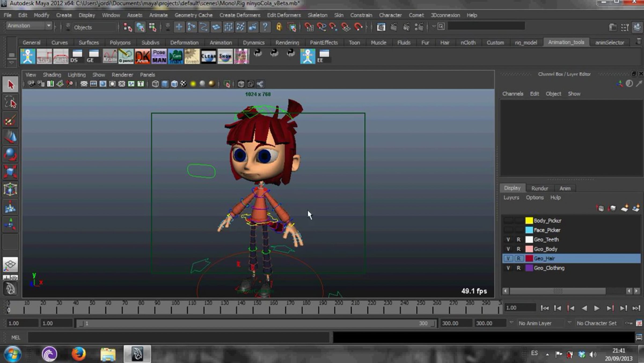
Task: Open the tween machine shelf tool
Action: coord(192,56)
